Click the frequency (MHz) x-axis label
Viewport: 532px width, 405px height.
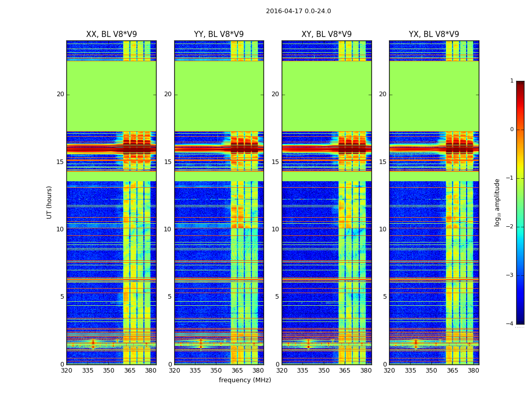245,380
